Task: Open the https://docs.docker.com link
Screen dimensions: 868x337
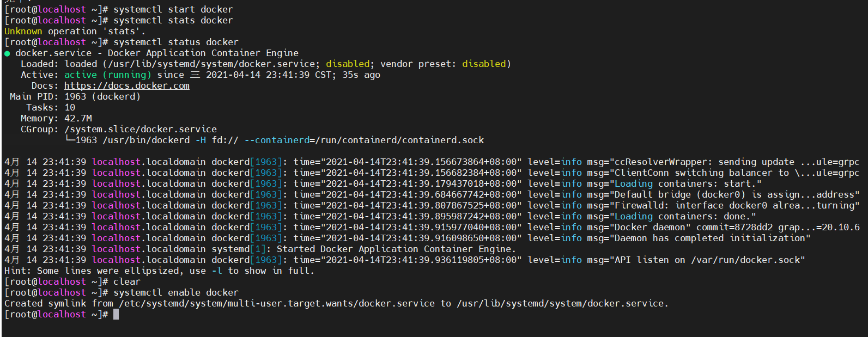Action: coord(127,85)
